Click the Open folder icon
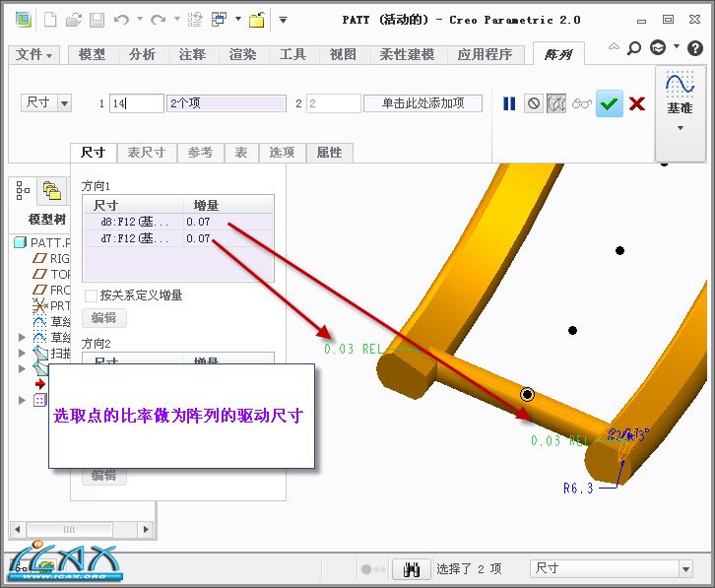The height and width of the screenshot is (588, 715). tap(74, 20)
